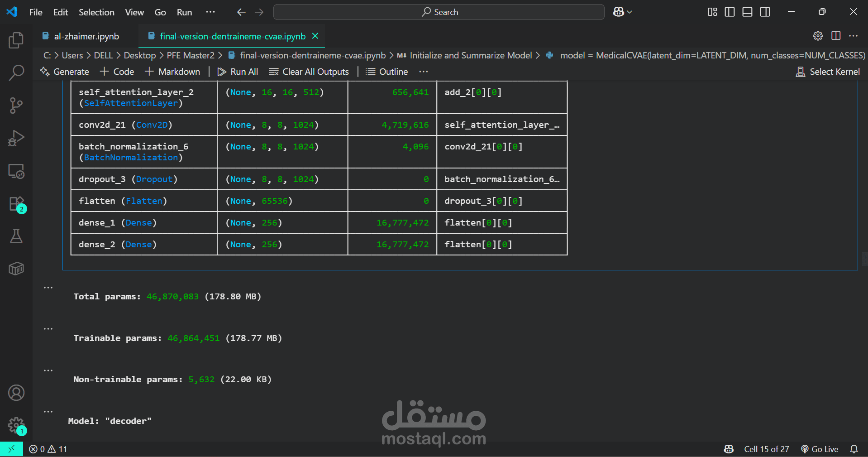Open the Copilot dropdown chevron
Viewport: 868px width, 457px height.
click(630, 12)
